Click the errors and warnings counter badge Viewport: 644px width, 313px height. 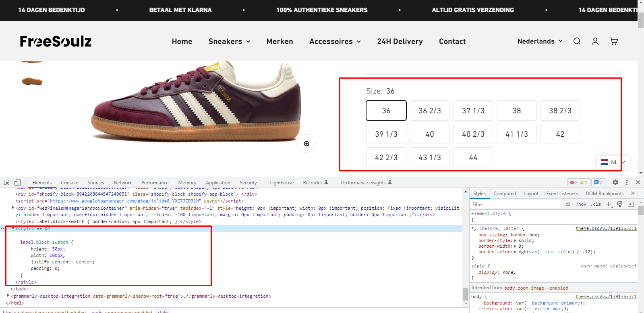pyautogui.click(x=579, y=182)
